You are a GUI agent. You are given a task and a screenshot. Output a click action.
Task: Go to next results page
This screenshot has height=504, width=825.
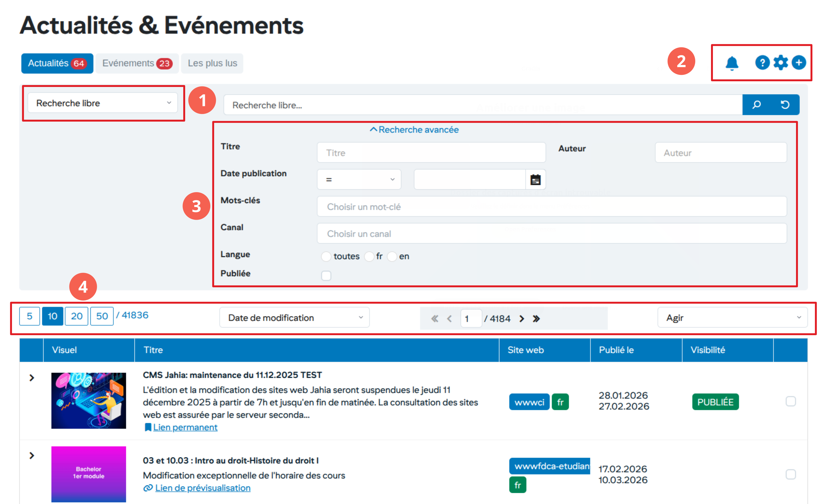point(522,318)
